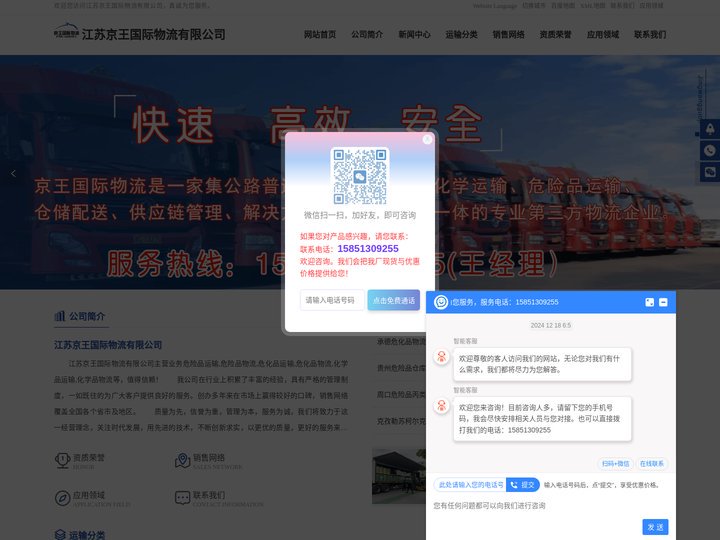The height and width of the screenshot is (540, 720).
Task: Open 运输分类 in the navigation menu
Action: click(461, 34)
